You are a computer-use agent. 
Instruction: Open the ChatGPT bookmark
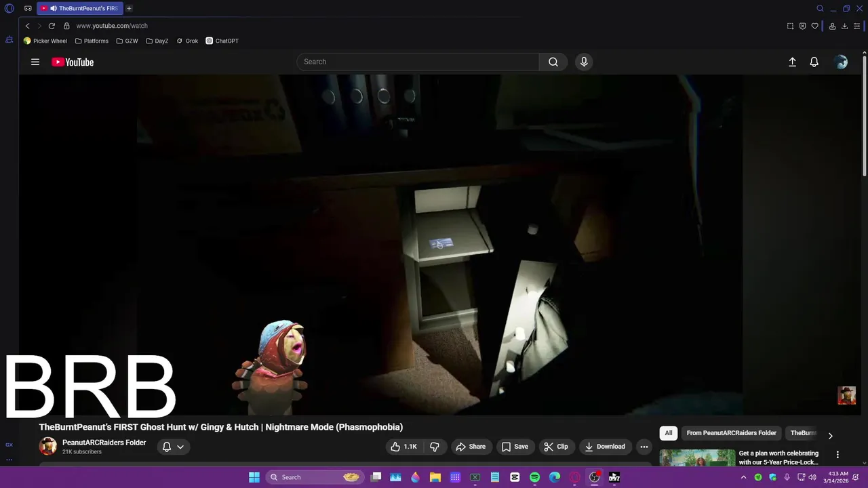click(222, 41)
